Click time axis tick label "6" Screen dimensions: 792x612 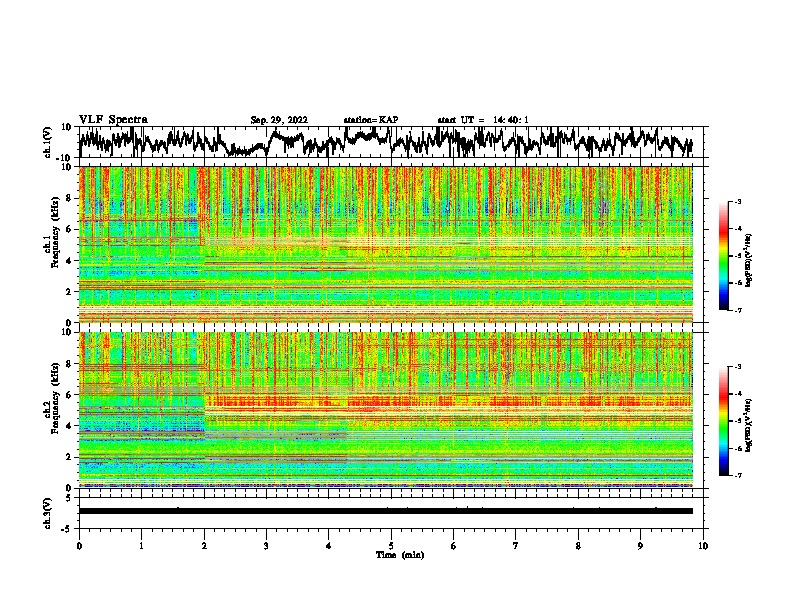pyautogui.click(x=454, y=546)
